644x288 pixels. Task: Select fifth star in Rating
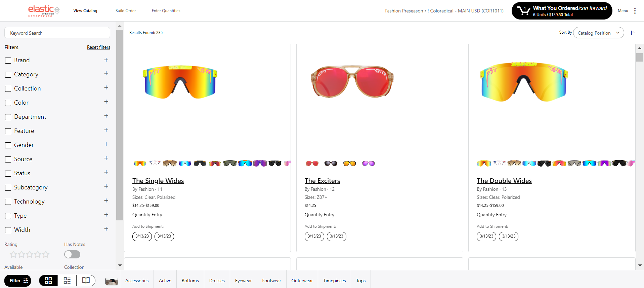[46, 254]
